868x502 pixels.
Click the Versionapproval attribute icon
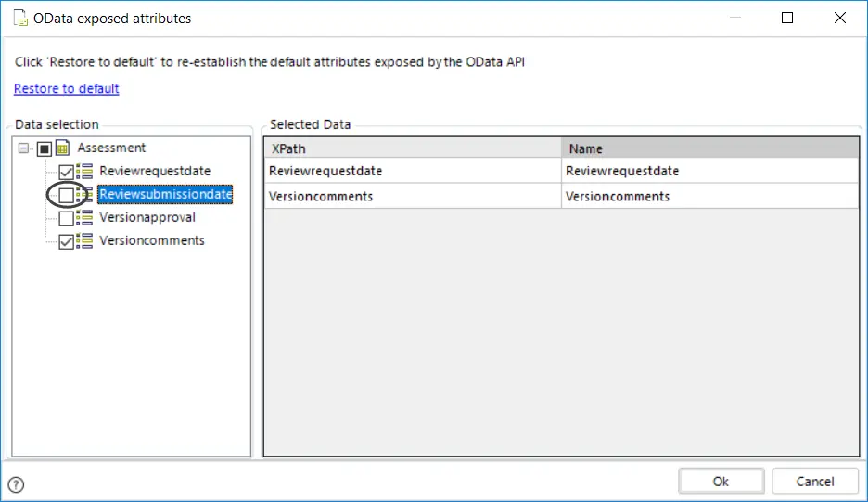tap(84, 218)
